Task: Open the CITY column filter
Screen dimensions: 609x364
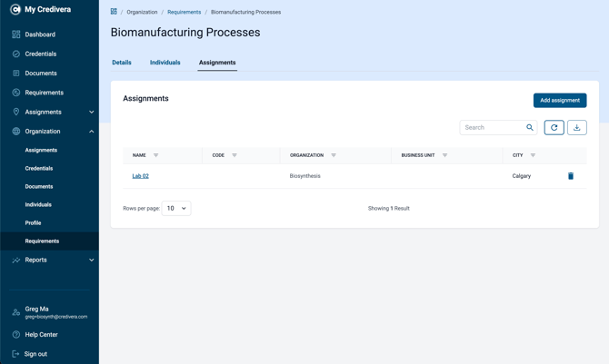Action: (x=533, y=155)
